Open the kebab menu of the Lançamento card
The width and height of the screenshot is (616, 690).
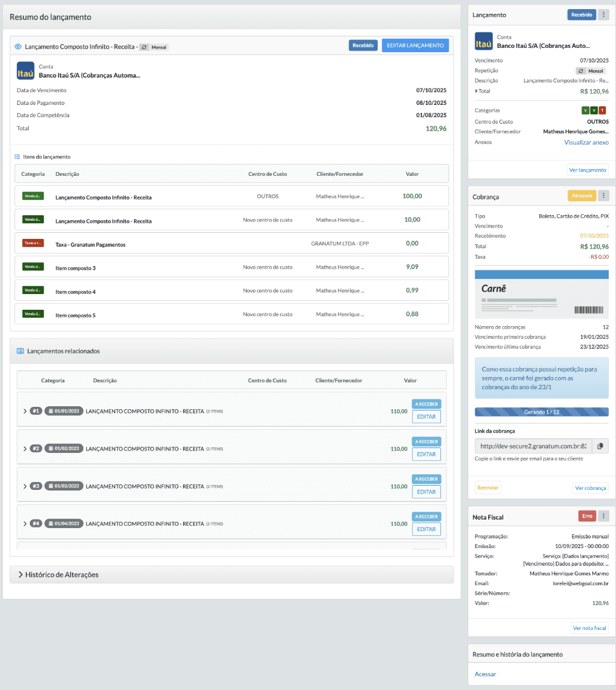tap(603, 15)
